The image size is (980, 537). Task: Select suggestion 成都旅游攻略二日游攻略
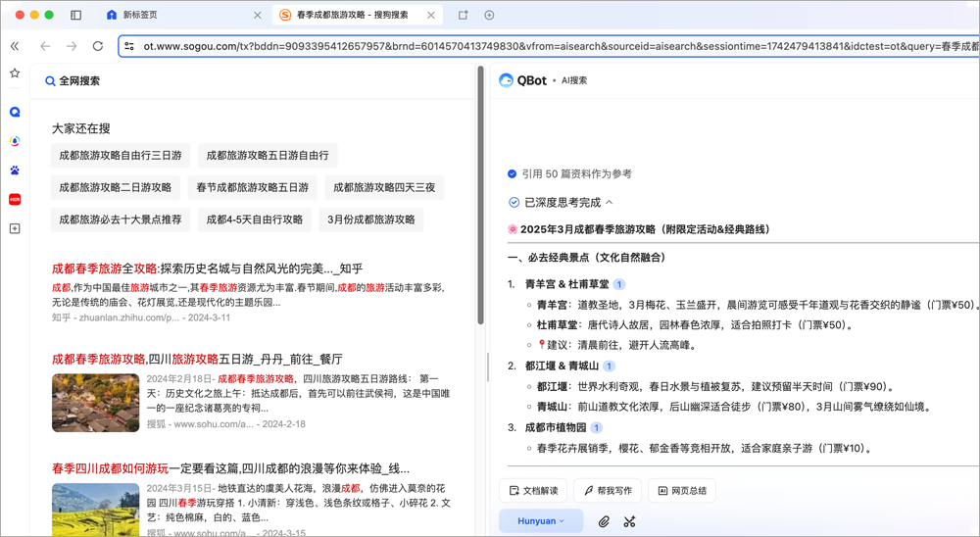(115, 187)
